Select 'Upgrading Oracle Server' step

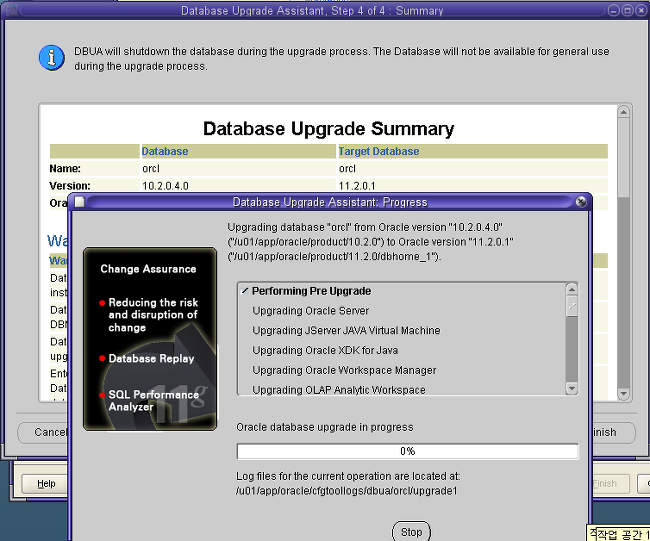pos(310,311)
